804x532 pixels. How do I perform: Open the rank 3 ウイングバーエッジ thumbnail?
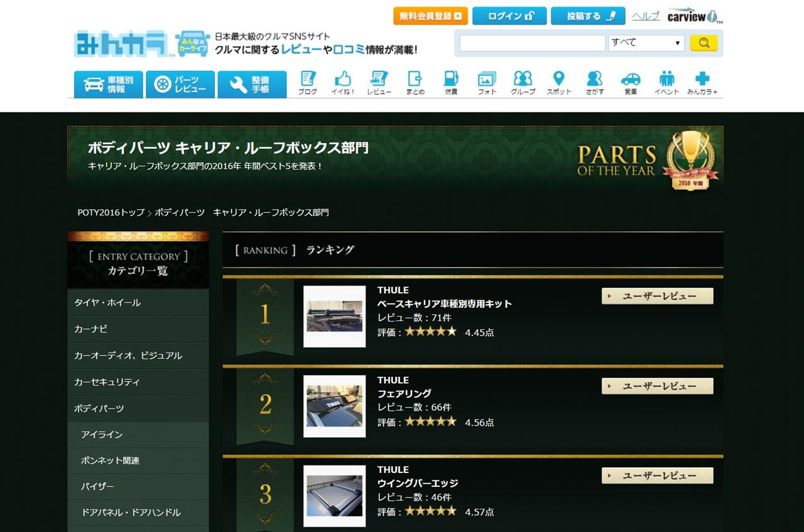[335, 496]
